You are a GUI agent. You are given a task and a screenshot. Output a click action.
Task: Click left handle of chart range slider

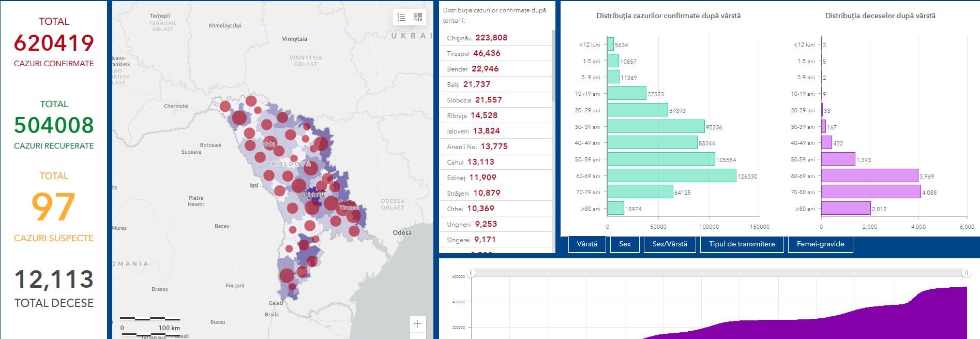coord(471,273)
